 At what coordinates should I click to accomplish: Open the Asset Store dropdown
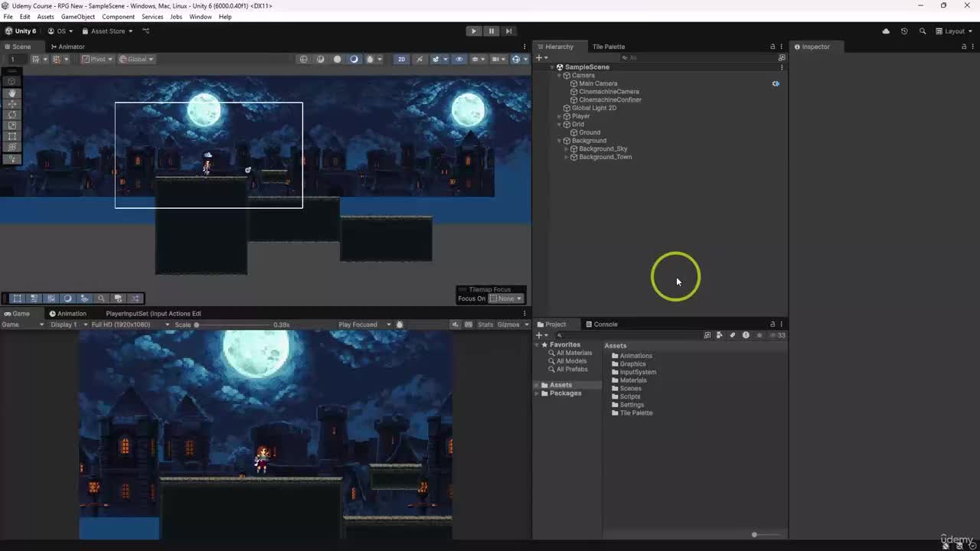pyautogui.click(x=107, y=31)
